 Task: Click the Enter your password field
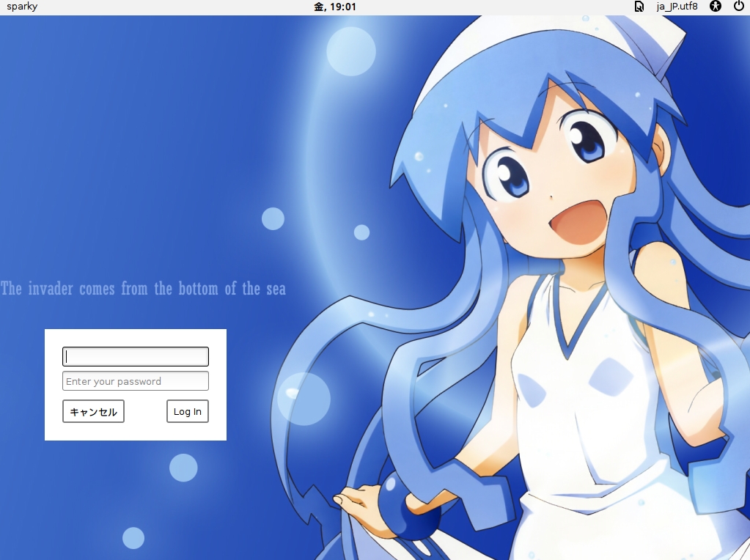click(136, 381)
